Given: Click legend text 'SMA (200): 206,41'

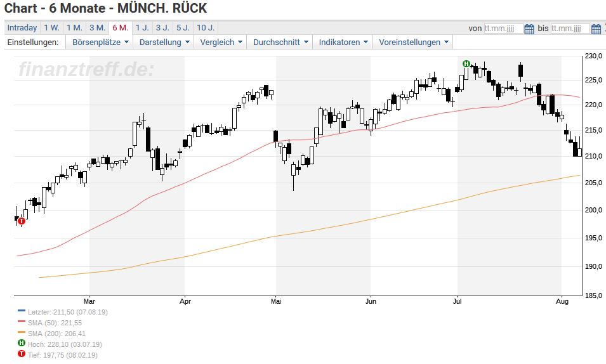Looking at the screenshot, I should click(x=57, y=334).
